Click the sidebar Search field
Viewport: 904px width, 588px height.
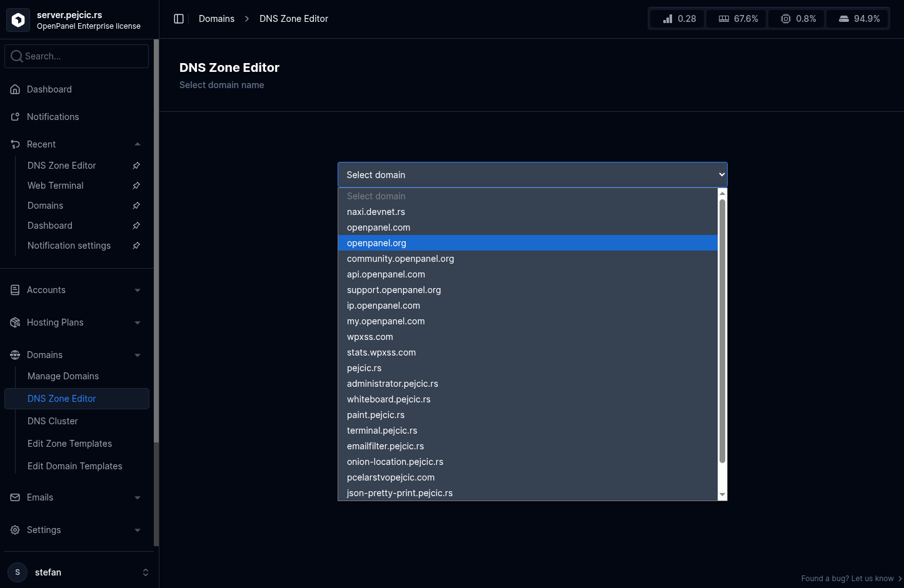pyautogui.click(x=77, y=56)
